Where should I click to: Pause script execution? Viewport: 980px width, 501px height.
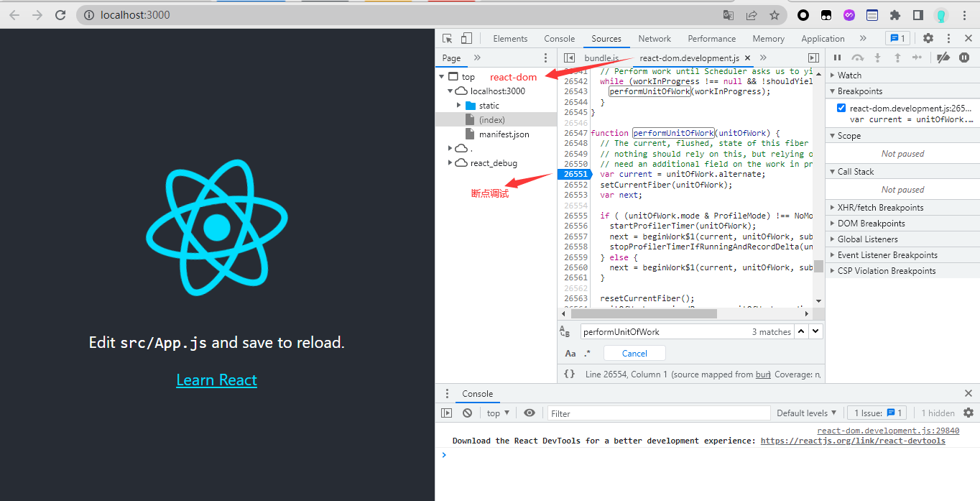click(x=837, y=58)
